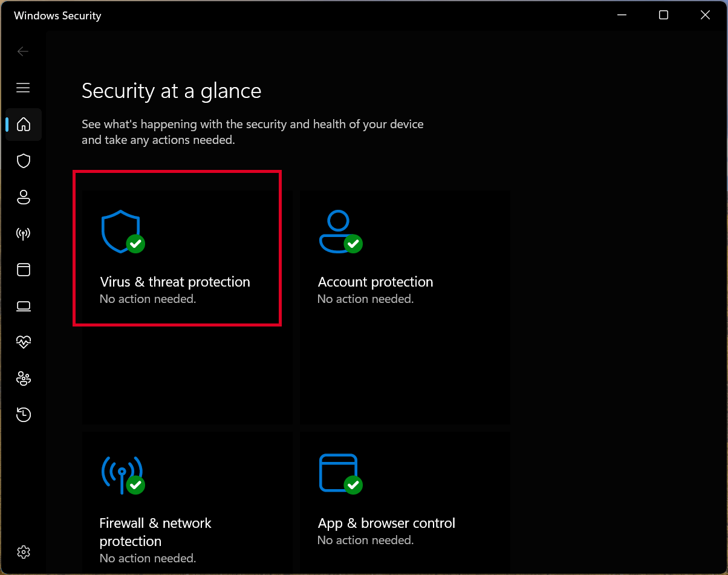Open App & browser control from the sidebar
The width and height of the screenshot is (728, 575).
[x=23, y=270]
